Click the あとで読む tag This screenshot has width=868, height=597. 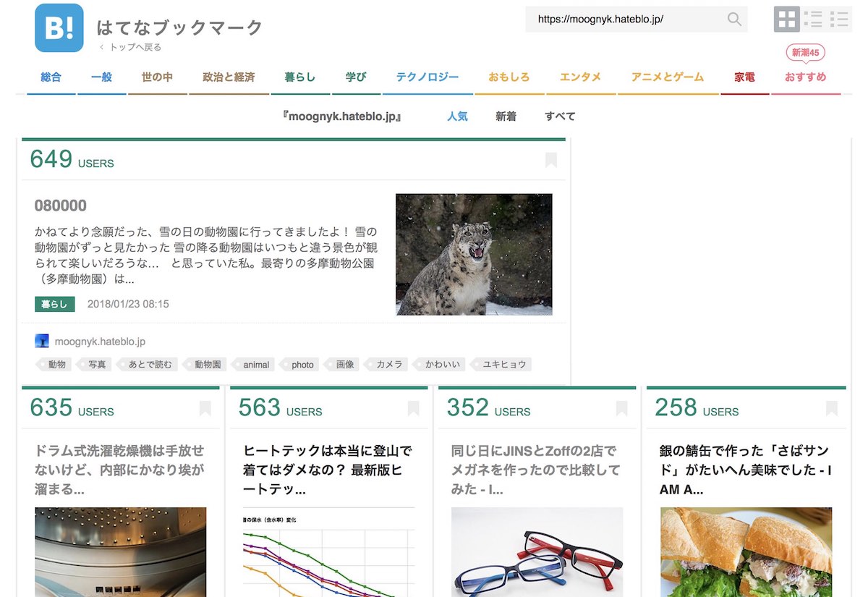148,365
